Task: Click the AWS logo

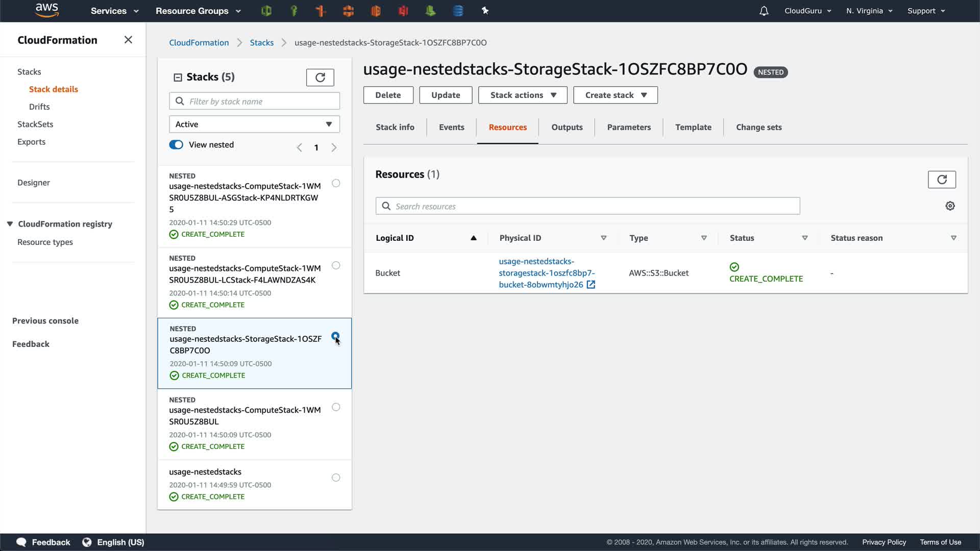Action: point(47,10)
